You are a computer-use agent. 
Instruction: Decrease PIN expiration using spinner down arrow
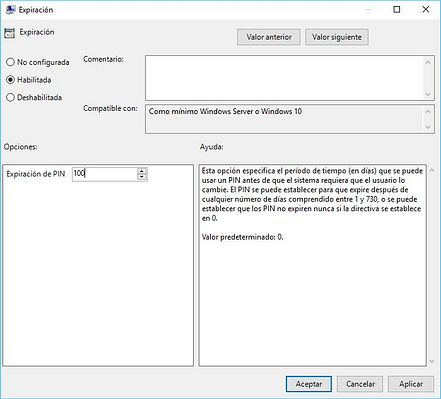pyautogui.click(x=142, y=177)
